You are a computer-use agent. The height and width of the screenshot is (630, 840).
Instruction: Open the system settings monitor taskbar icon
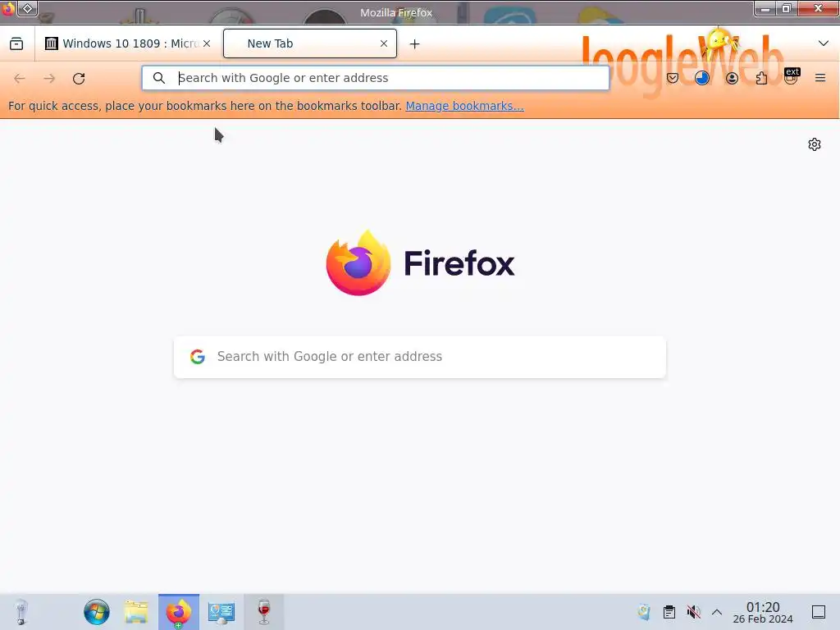(x=221, y=612)
